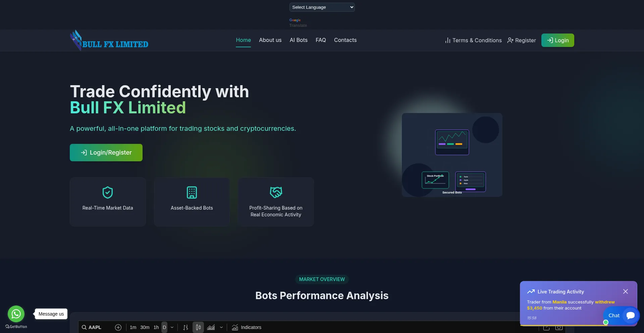
Task: Click the platform tagline about stocks and cryptocurrencies
Action: (x=183, y=128)
